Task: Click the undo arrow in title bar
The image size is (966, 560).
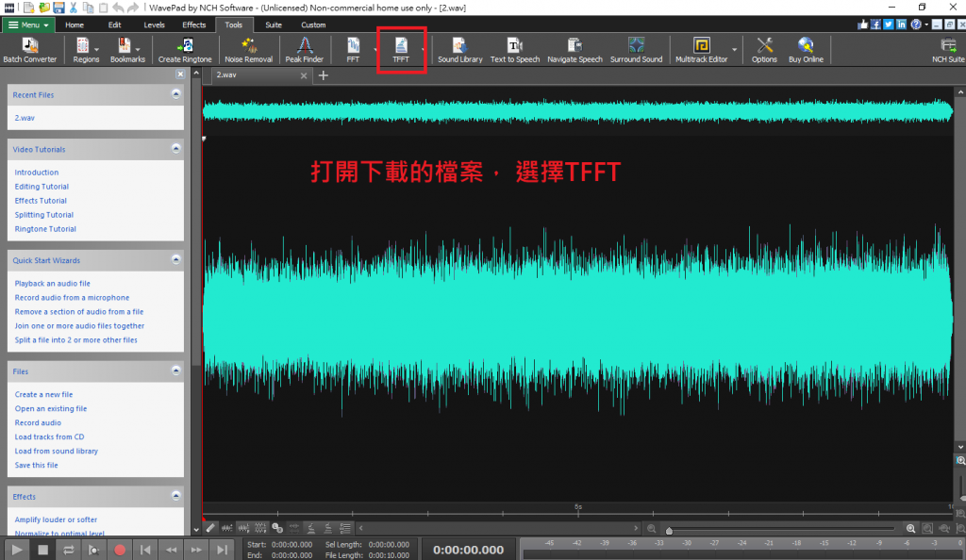Action: (118, 8)
